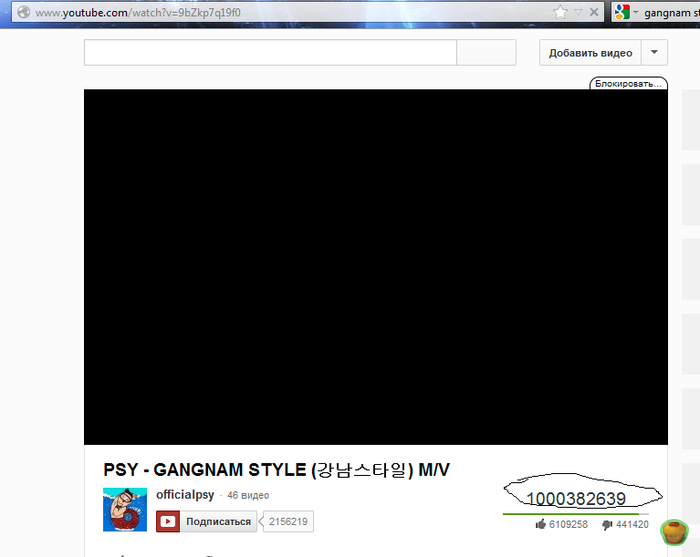
Task: Click the PSY - GANGNAM STYLE video title
Action: 276,470
